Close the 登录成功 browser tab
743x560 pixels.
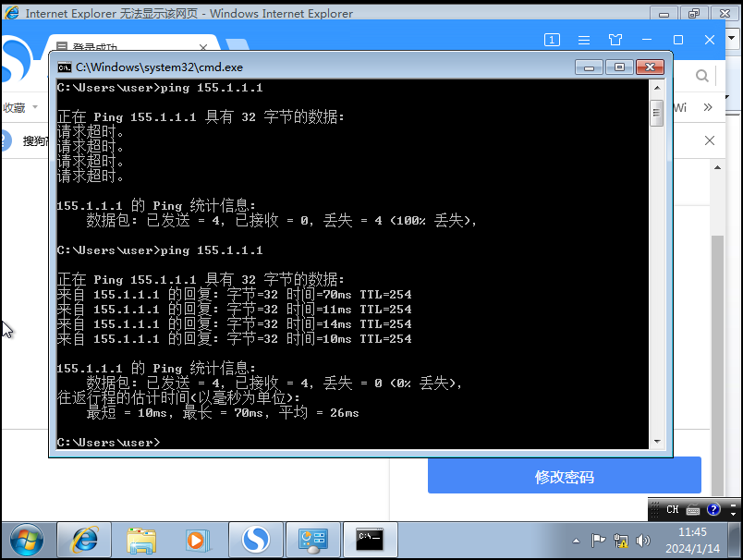pos(203,47)
